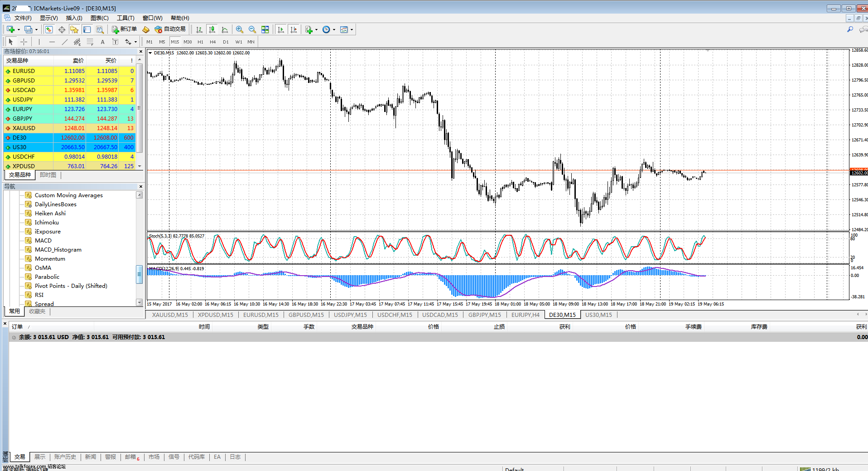Create a new chart with toolbar icon
Image resolution: width=868 pixels, height=471 pixels.
pyautogui.click(x=10, y=29)
